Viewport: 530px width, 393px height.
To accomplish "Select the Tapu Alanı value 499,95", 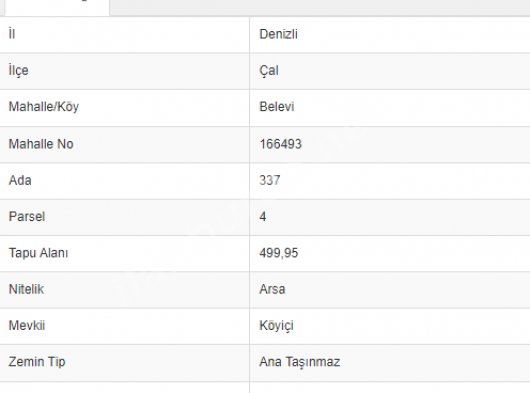I will coord(279,253).
